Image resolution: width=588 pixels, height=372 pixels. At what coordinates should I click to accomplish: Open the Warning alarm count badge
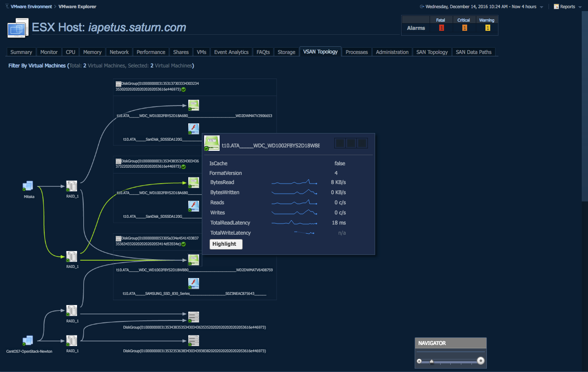(x=487, y=28)
